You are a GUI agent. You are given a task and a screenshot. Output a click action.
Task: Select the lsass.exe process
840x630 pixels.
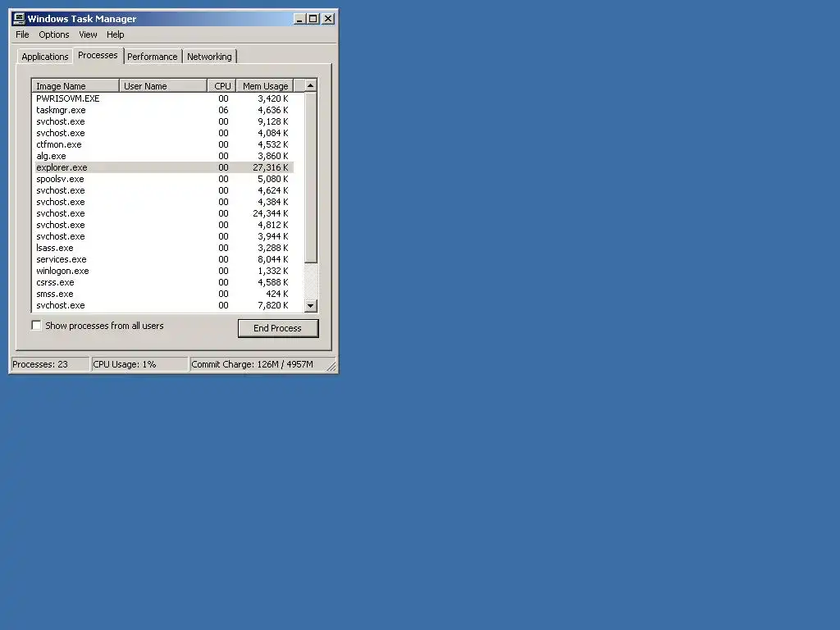pyautogui.click(x=164, y=248)
